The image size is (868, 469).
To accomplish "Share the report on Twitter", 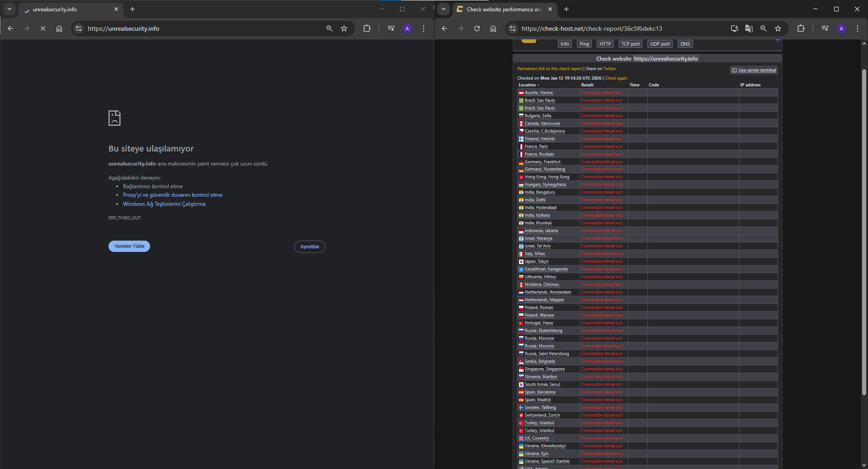I will click(609, 69).
